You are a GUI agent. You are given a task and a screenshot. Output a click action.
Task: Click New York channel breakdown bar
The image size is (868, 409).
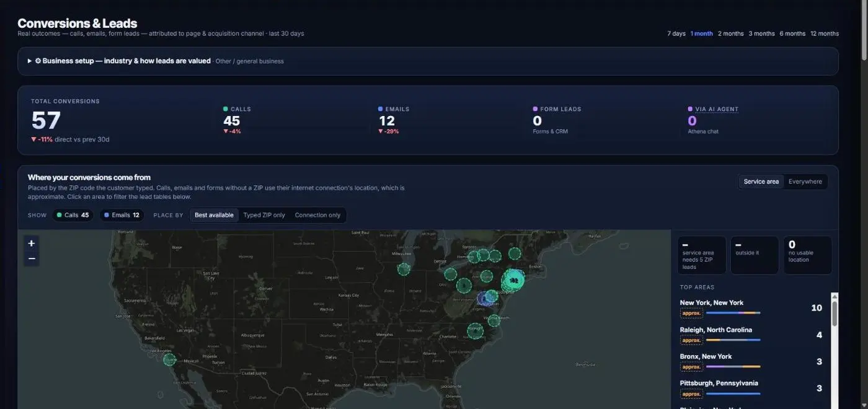click(733, 313)
